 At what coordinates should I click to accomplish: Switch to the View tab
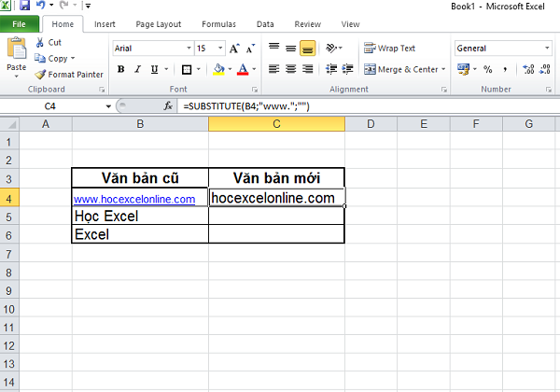[x=350, y=24]
